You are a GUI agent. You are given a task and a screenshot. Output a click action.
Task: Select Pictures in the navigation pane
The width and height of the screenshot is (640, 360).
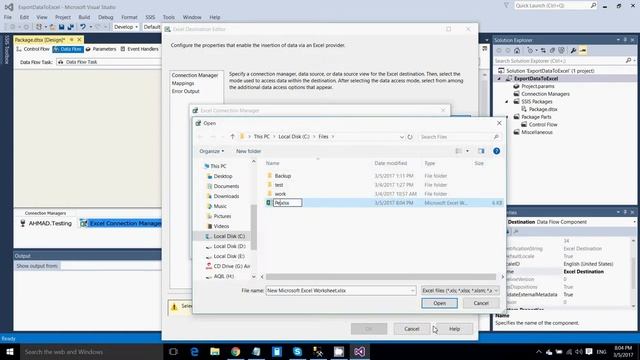[222, 216]
